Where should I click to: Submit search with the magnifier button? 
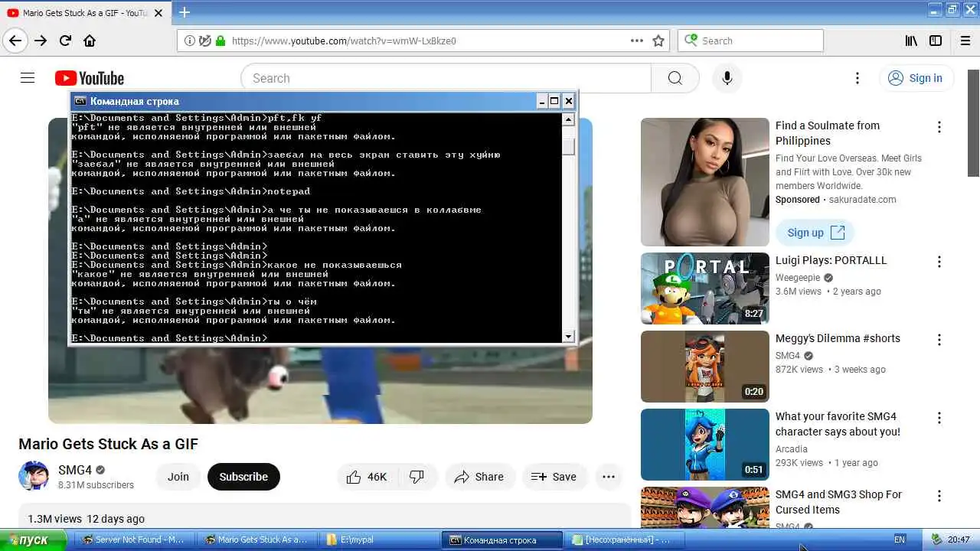[x=675, y=78]
